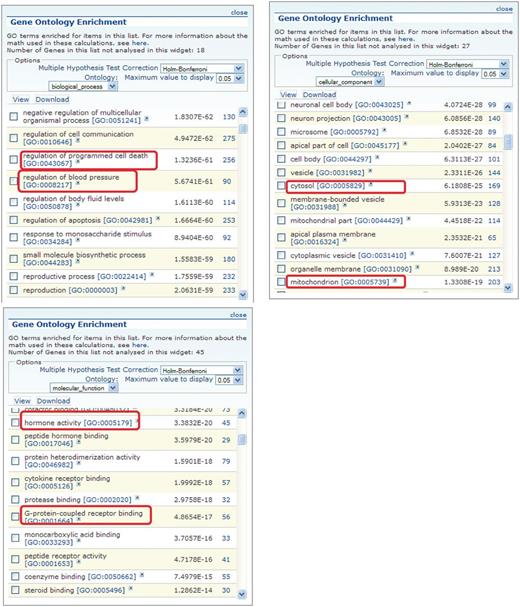520x607 pixels.
Task: Open the 'here' link in molecular_function panel
Action: coord(139,345)
